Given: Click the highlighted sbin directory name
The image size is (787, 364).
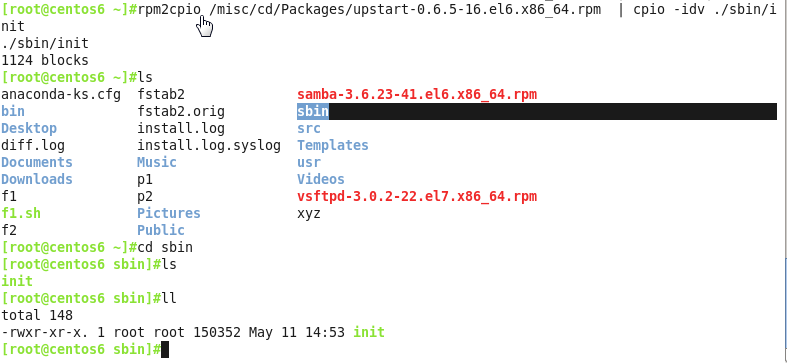Looking at the screenshot, I should pos(313,111).
